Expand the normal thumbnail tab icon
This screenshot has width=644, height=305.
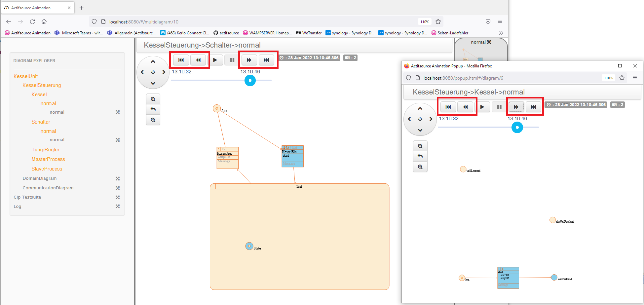pos(489,42)
